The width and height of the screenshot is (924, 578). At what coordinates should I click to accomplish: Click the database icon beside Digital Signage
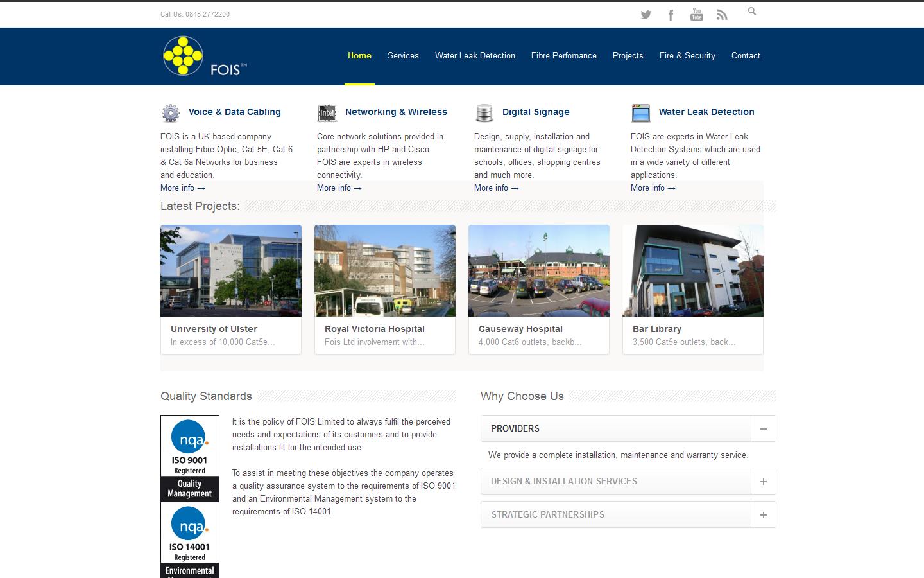point(484,113)
